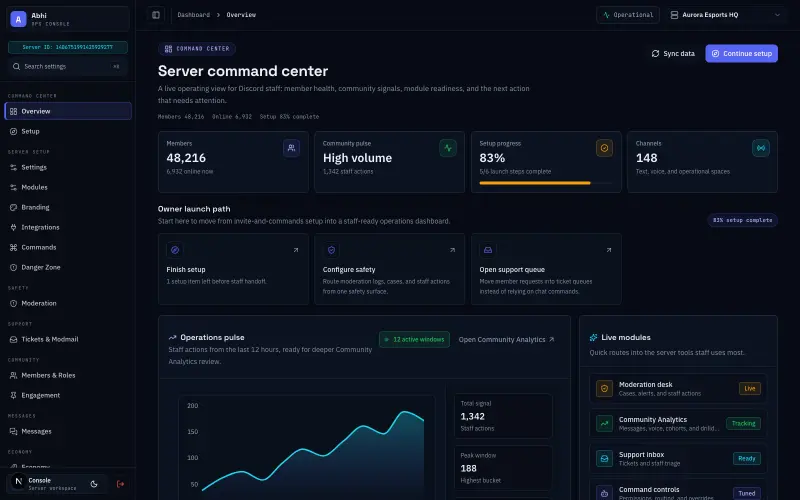Click the Search settings field
The height and width of the screenshot is (500, 800).
[x=68, y=66]
